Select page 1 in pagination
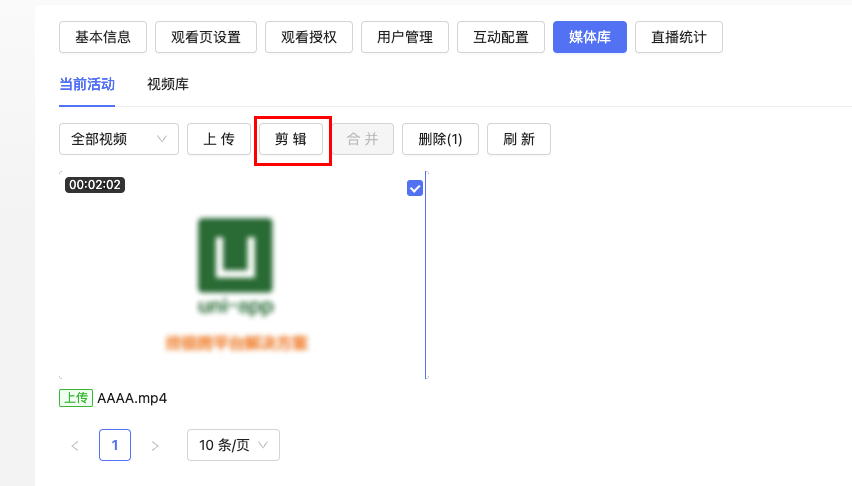The image size is (852, 486). pyautogui.click(x=115, y=445)
